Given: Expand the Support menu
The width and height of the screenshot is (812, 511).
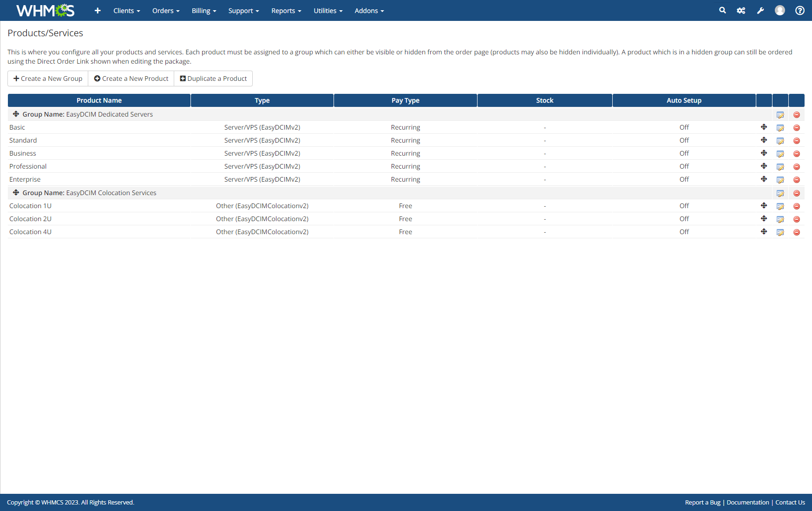Looking at the screenshot, I should click(243, 11).
